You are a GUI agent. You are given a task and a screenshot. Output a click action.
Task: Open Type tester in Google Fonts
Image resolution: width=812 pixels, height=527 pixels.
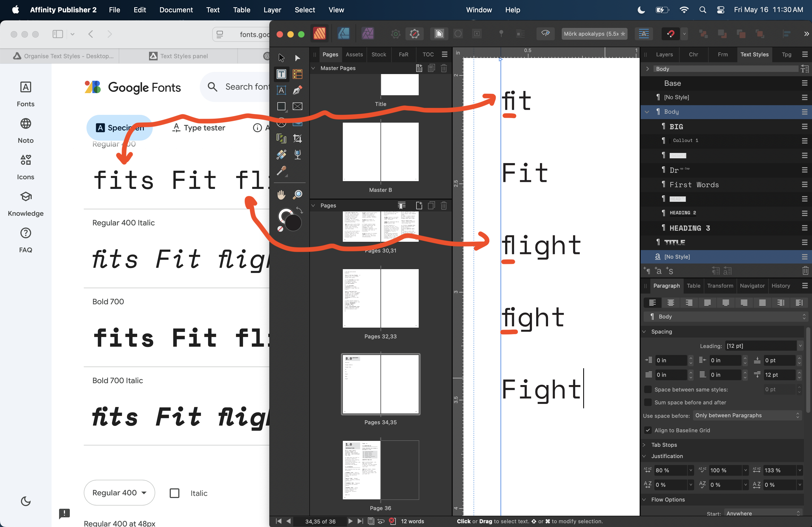click(x=199, y=128)
